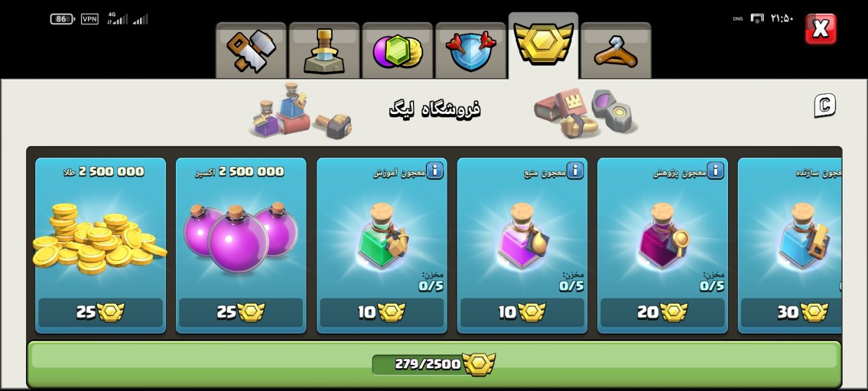Image resolution: width=868 pixels, height=391 pixels.
Task: Select the gold league medal tab
Action: tap(543, 46)
